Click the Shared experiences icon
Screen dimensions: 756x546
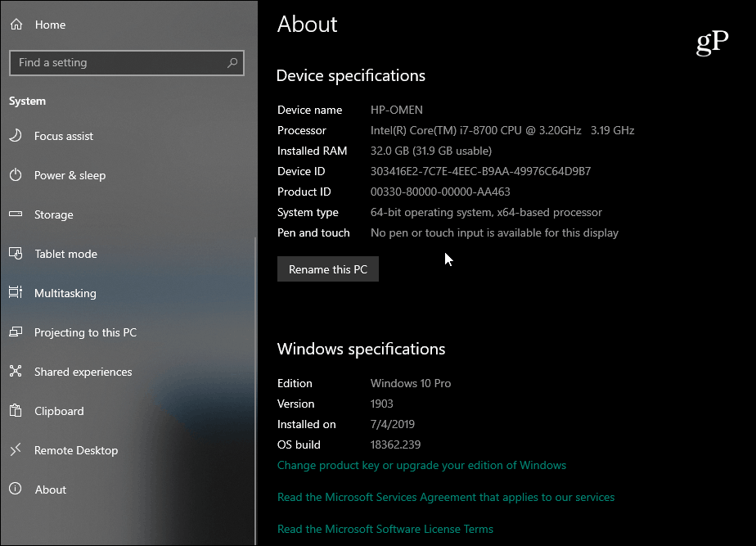point(16,371)
